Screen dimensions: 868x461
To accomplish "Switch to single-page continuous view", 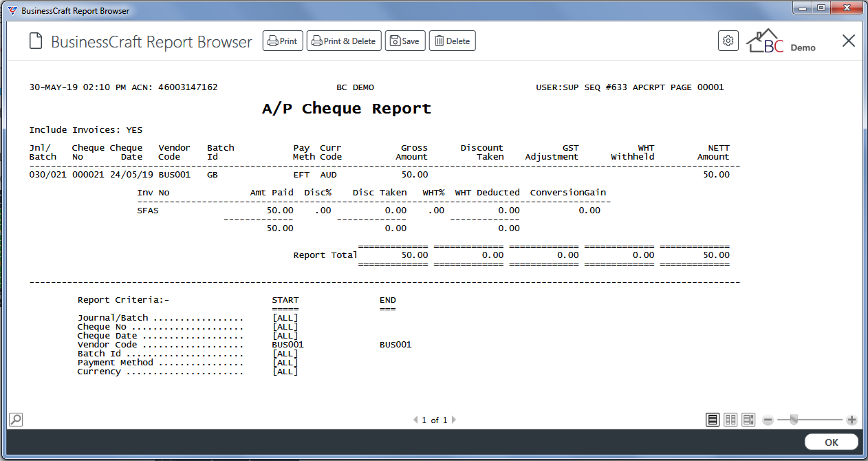I will click(x=713, y=420).
